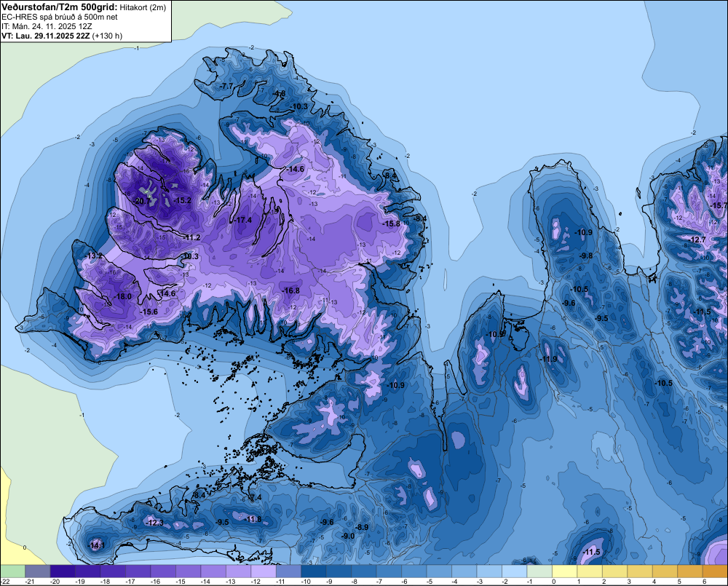Select the -17.4 temperature reading
728x586 pixels.
(x=243, y=220)
